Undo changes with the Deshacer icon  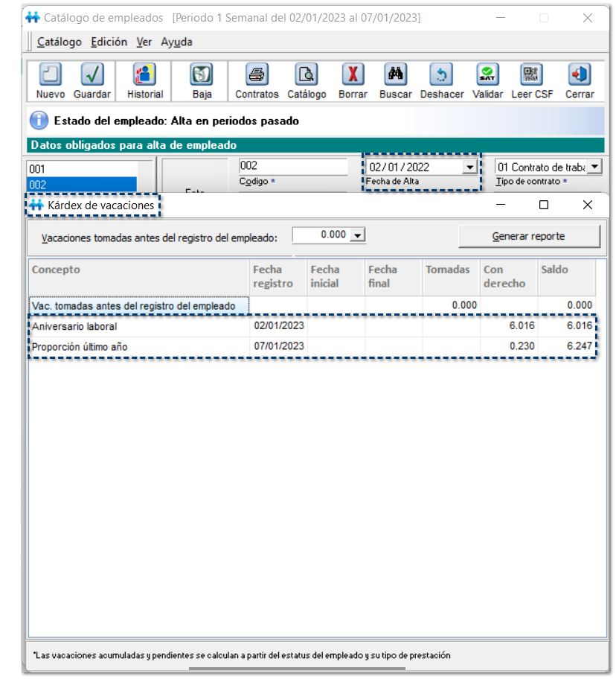[442, 75]
